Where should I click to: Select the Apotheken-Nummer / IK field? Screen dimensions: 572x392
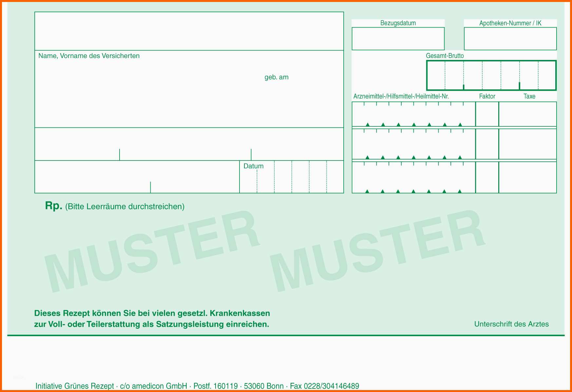pos(510,39)
